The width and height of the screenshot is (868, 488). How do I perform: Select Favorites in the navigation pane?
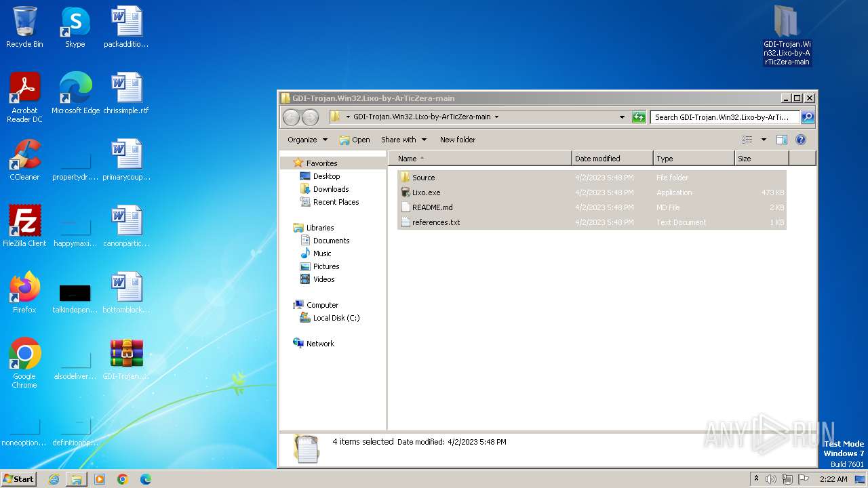tap(321, 163)
